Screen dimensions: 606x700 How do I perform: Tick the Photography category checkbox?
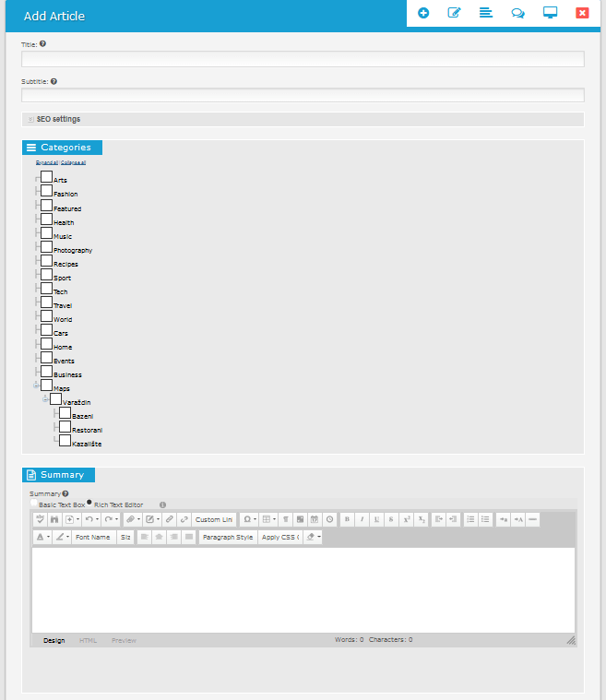(x=46, y=247)
